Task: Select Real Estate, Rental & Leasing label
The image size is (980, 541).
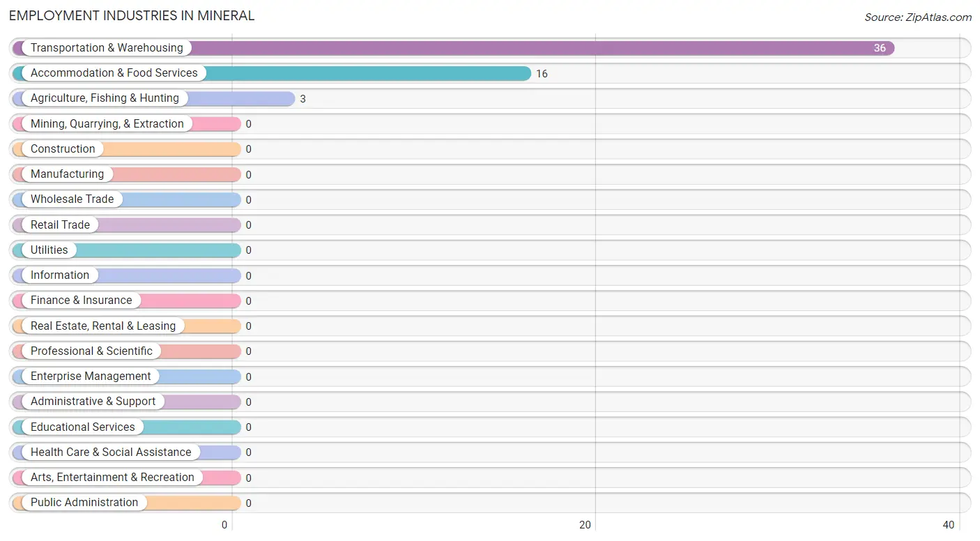Action: click(103, 326)
